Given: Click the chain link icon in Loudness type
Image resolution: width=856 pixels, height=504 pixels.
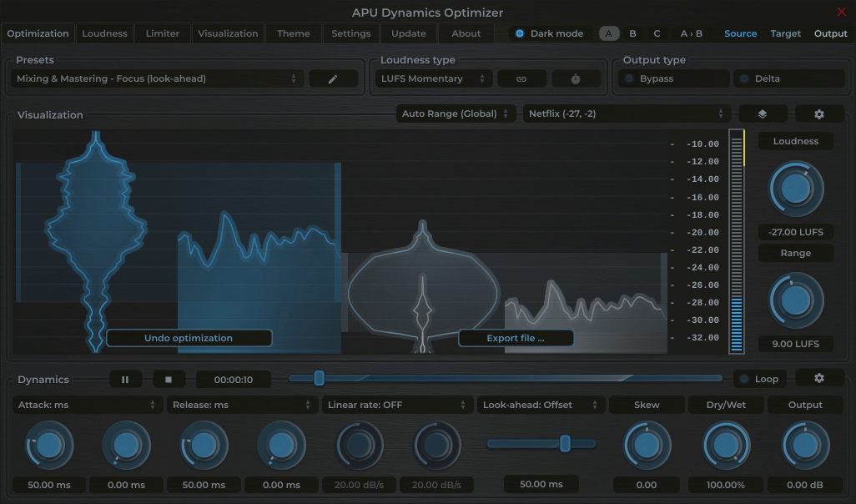Looking at the screenshot, I should point(521,78).
